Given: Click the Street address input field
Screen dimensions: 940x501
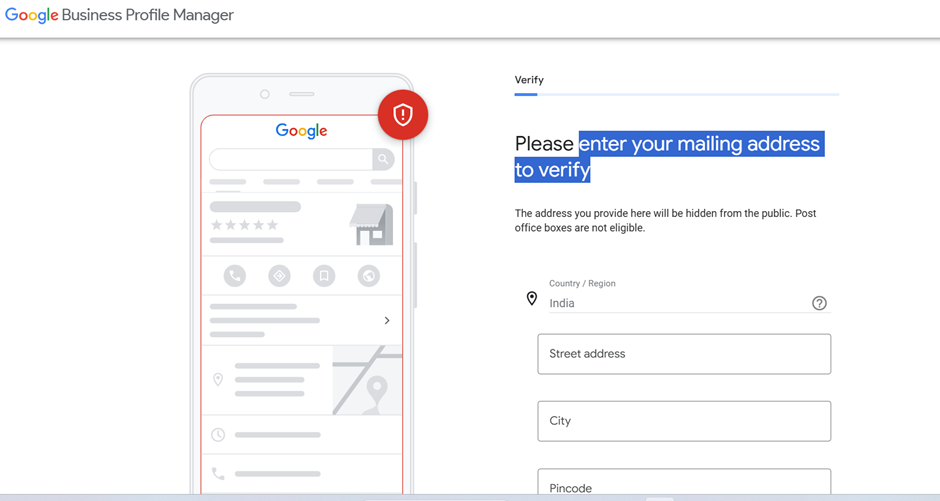Looking at the screenshot, I should coord(684,354).
